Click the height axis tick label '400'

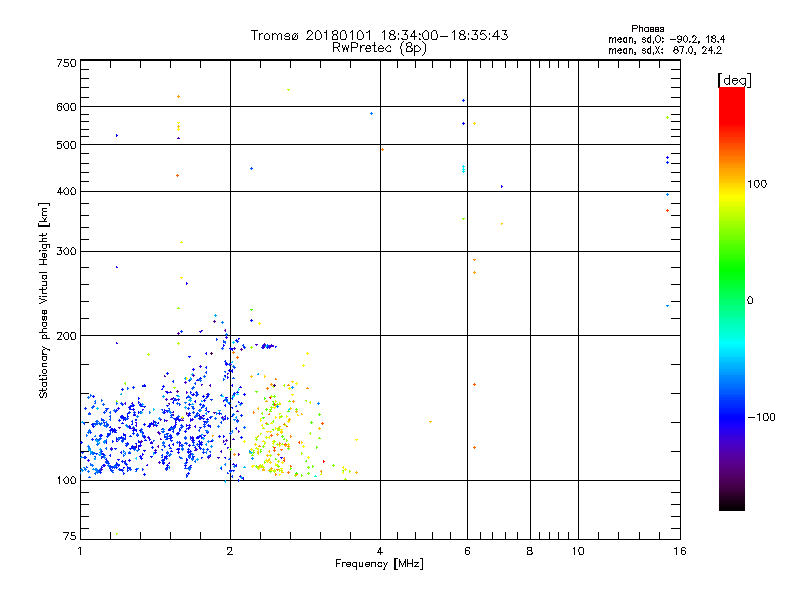[x=67, y=191]
